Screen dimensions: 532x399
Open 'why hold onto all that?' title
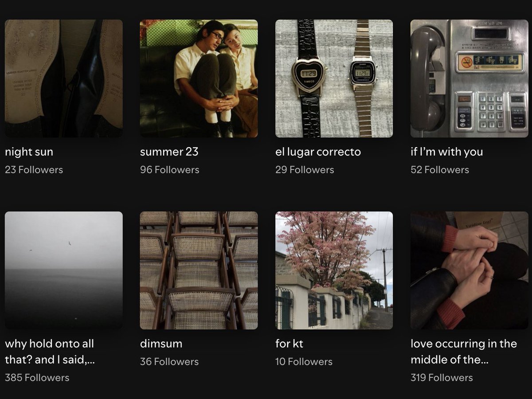tap(50, 352)
